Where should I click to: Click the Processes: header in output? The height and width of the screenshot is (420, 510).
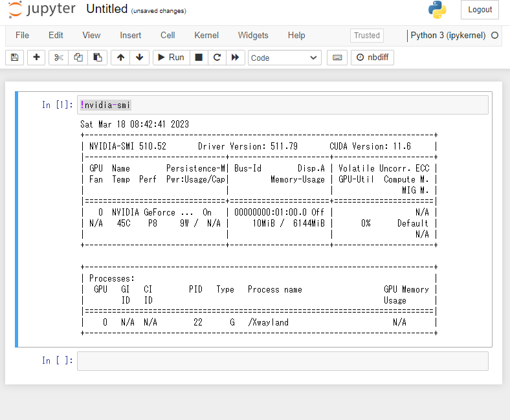point(112,278)
